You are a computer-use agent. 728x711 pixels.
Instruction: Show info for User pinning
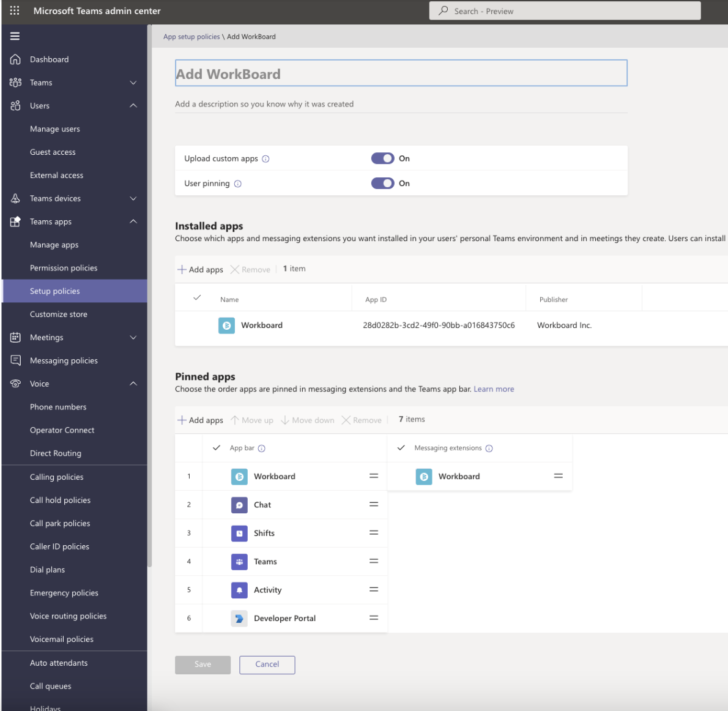pos(238,184)
